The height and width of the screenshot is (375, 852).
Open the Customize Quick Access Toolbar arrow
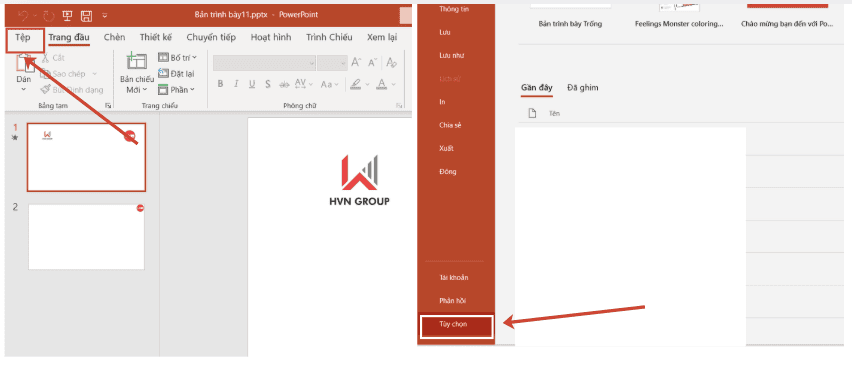(x=104, y=15)
